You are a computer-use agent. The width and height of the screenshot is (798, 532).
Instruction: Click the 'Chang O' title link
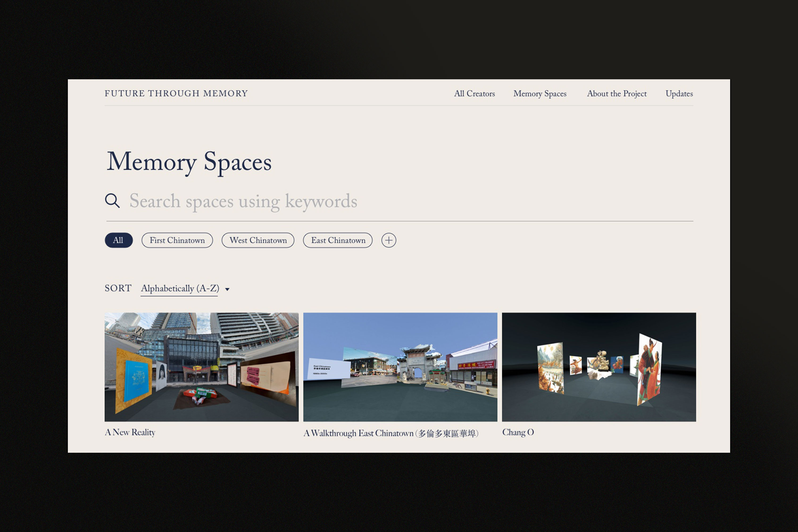[518, 432]
